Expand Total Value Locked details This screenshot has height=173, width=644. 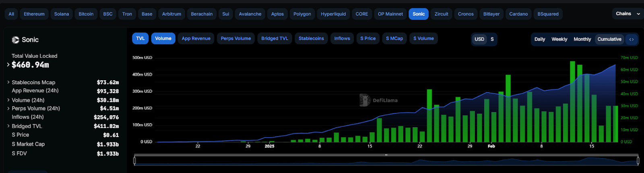tap(8, 65)
